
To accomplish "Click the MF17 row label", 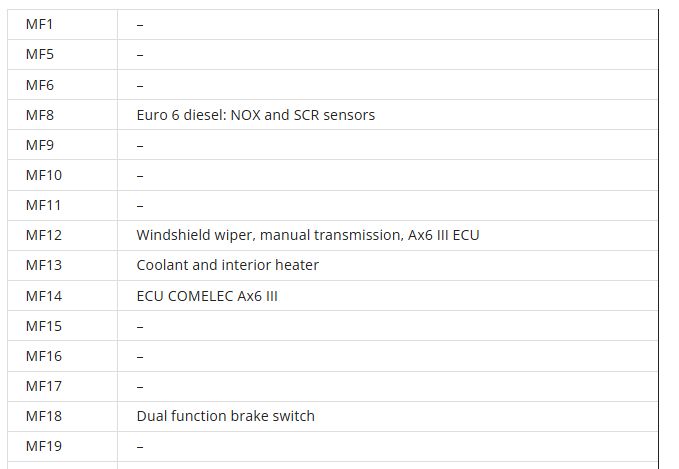I will click(x=44, y=385).
